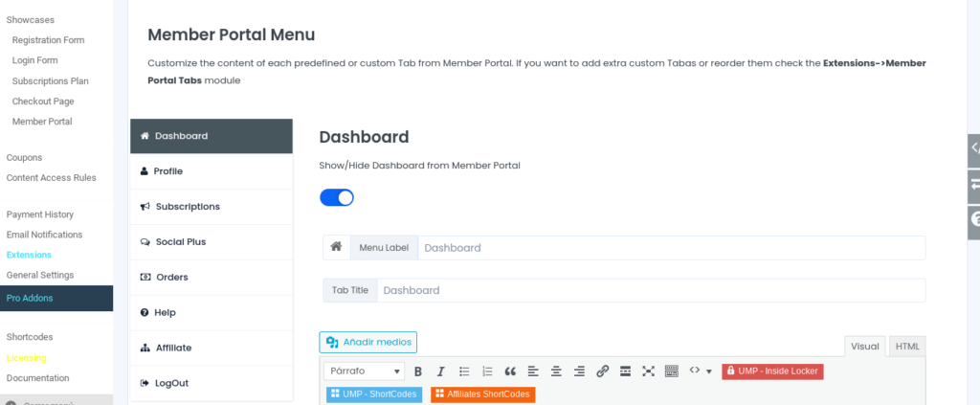Open Email Notifications in sidebar

(x=44, y=235)
